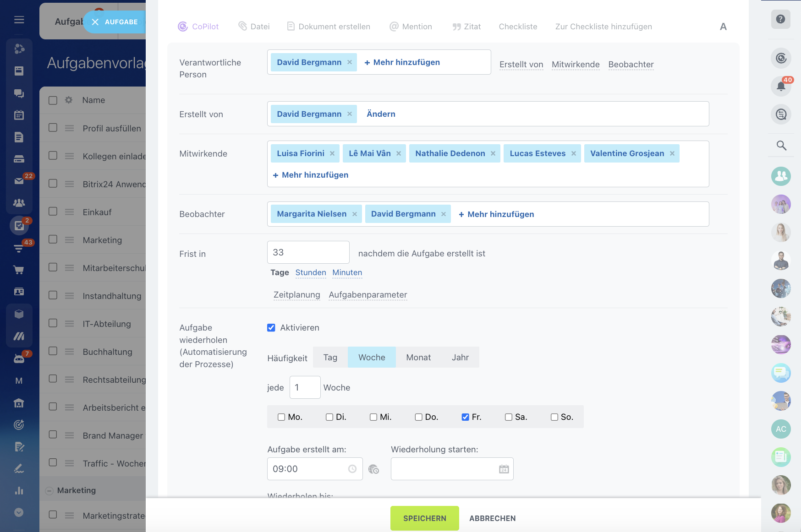Uncheck the Fr. weekday checkbox

[465, 417]
